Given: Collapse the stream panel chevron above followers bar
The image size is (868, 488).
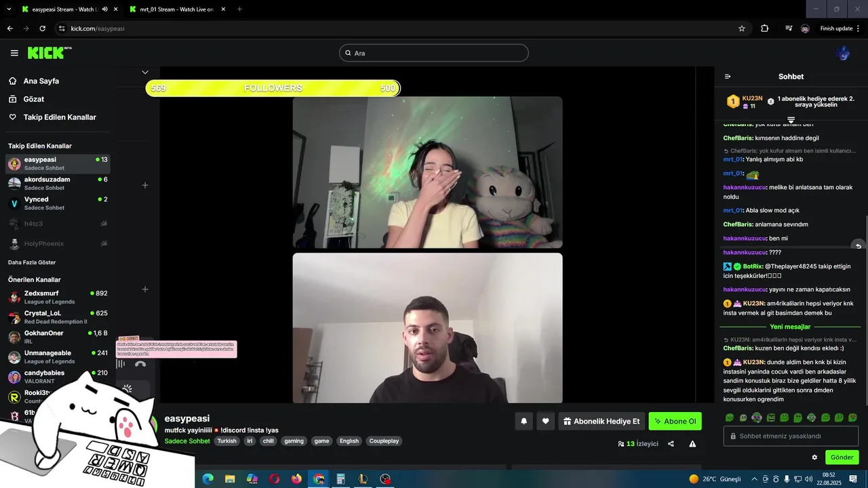Looking at the screenshot, I should 145,72.
